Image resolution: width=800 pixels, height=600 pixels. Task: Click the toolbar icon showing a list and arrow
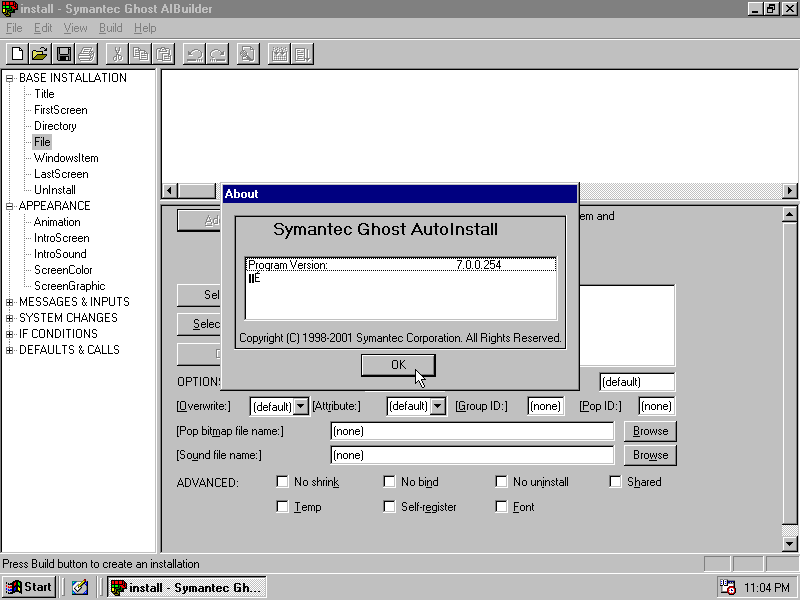click(x=303, y=54)
